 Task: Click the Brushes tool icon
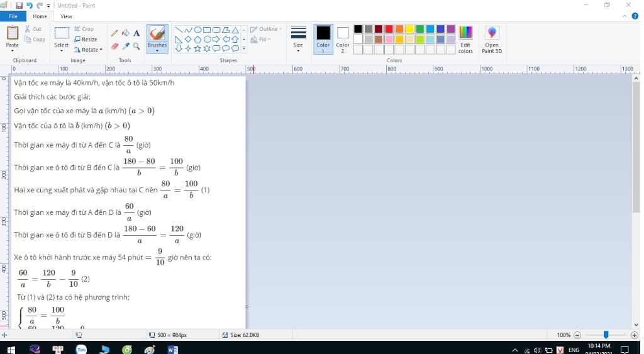point(157,33)
